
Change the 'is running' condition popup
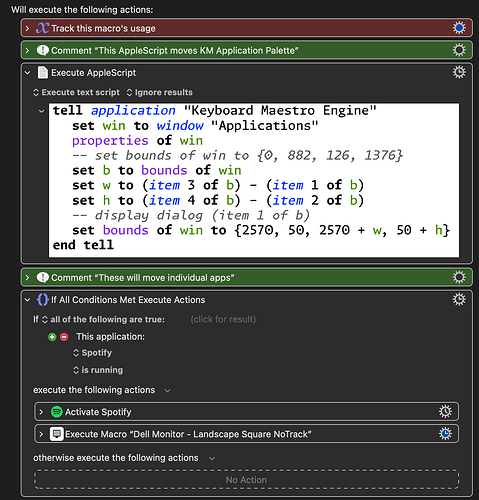pyautogui.click(x=98, y=370)
